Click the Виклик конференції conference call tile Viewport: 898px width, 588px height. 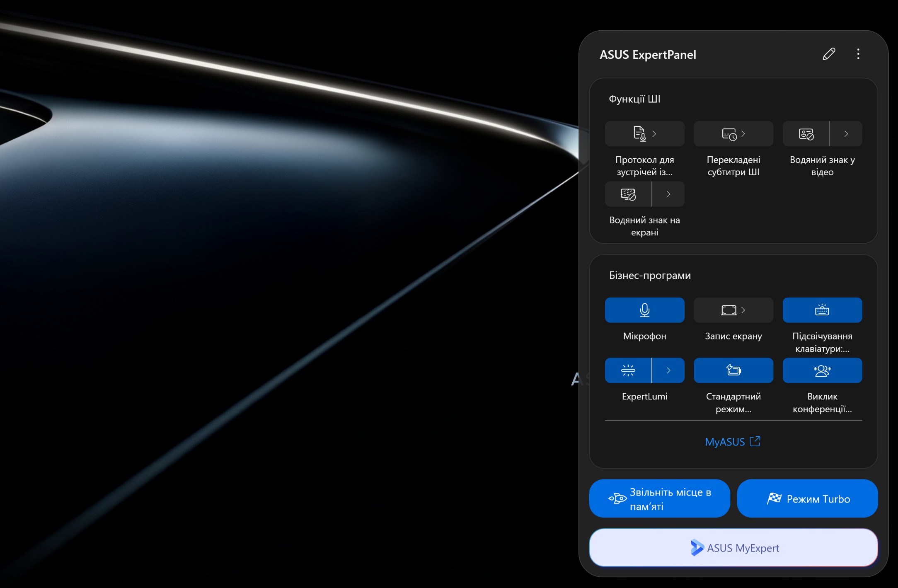(822, 370)
